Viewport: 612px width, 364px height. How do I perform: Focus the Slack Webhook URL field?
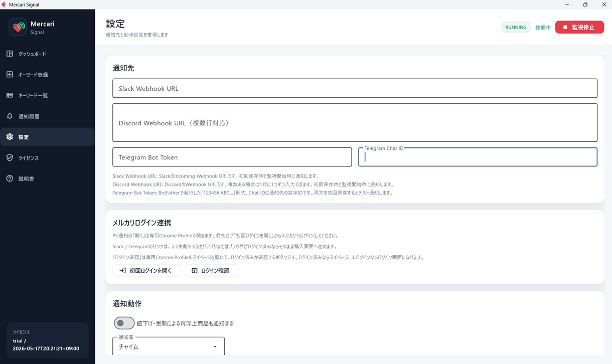(x=355, y=88)
